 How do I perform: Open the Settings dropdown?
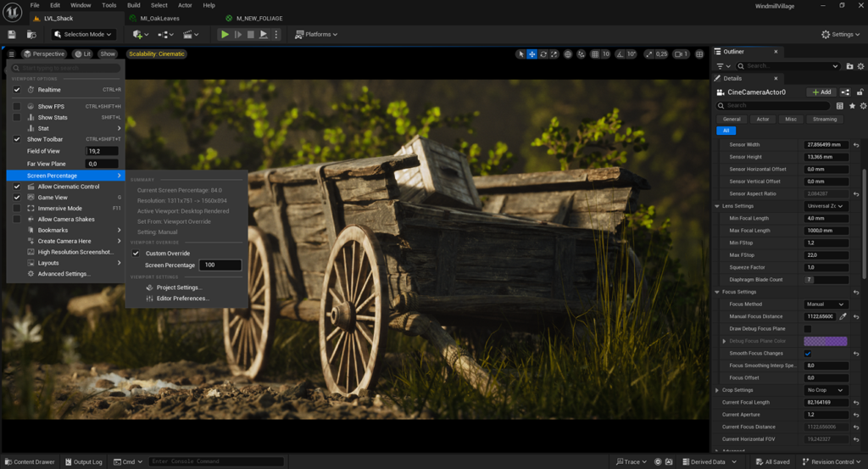[841, 34]
